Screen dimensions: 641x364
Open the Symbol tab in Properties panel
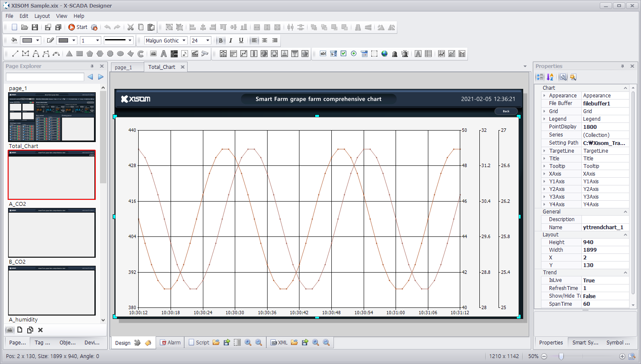618,343
